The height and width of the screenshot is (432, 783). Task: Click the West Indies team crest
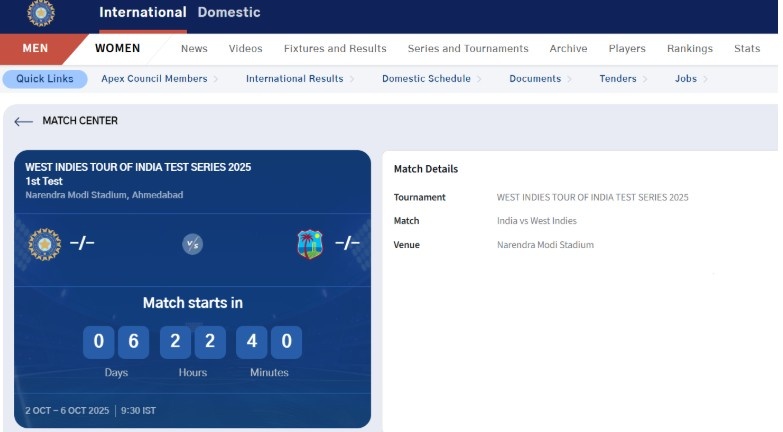pos(310,244)
